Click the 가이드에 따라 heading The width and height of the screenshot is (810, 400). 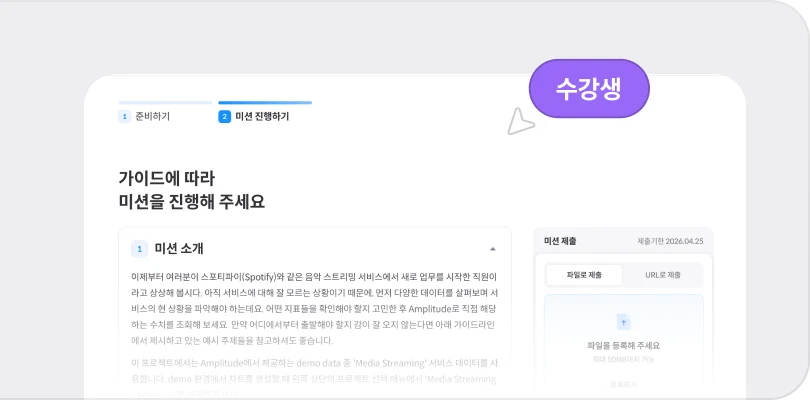coord(166,178)
